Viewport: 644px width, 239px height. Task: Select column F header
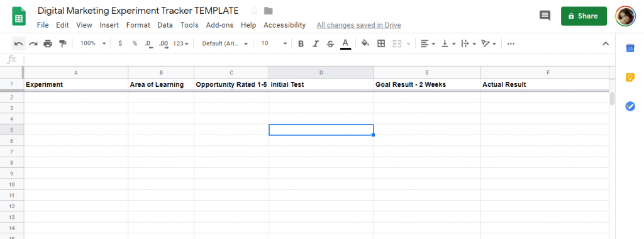545,72
